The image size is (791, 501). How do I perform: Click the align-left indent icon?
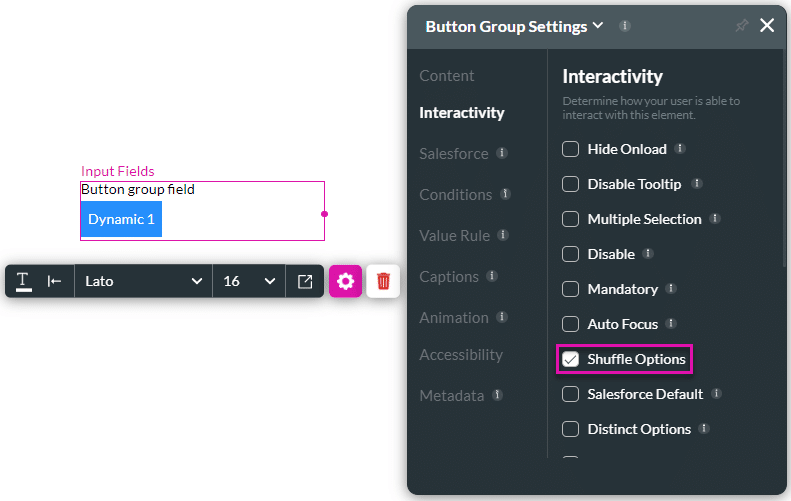pos(54,281)
